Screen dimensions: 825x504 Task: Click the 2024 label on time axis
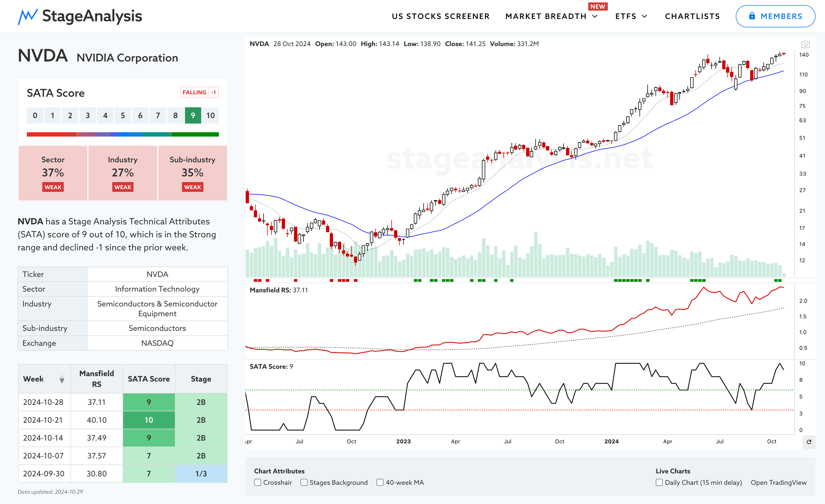click(x=611, y=441)
